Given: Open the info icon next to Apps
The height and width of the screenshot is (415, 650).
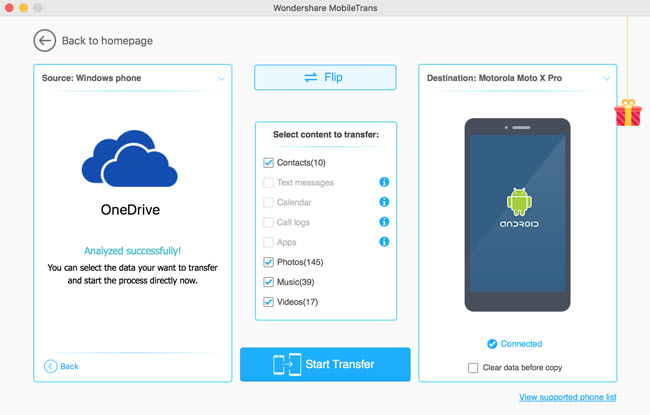Looking at the screenshot, I should (x=384, y=242).
